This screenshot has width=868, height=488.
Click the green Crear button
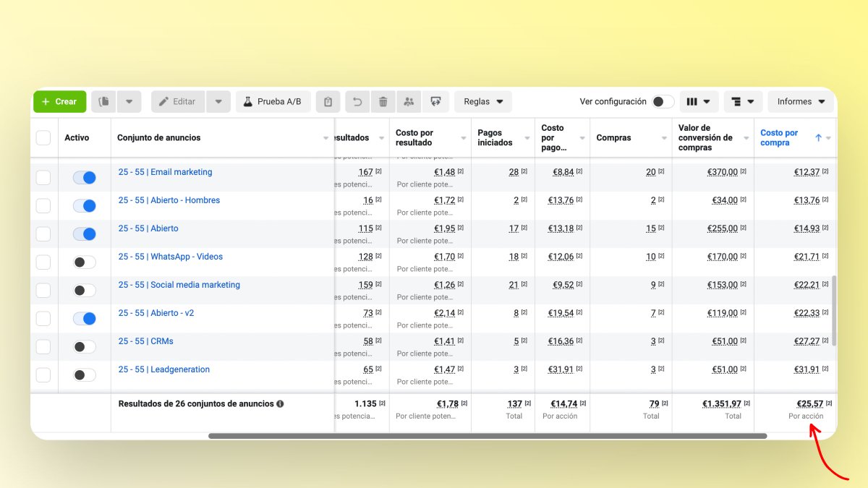coord(59,102)
